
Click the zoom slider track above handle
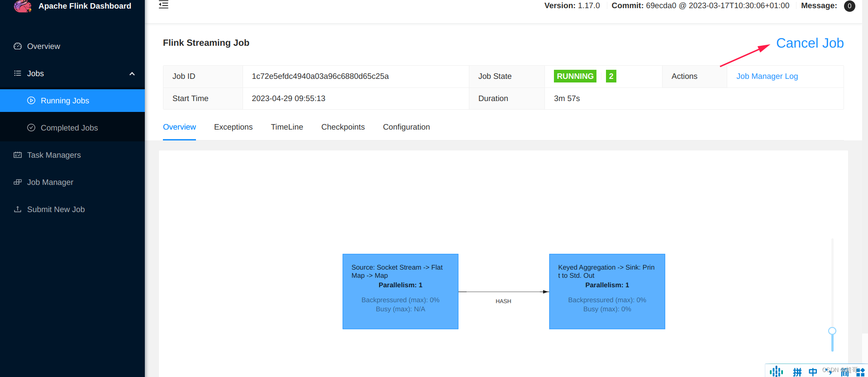[x=832, y=283]
